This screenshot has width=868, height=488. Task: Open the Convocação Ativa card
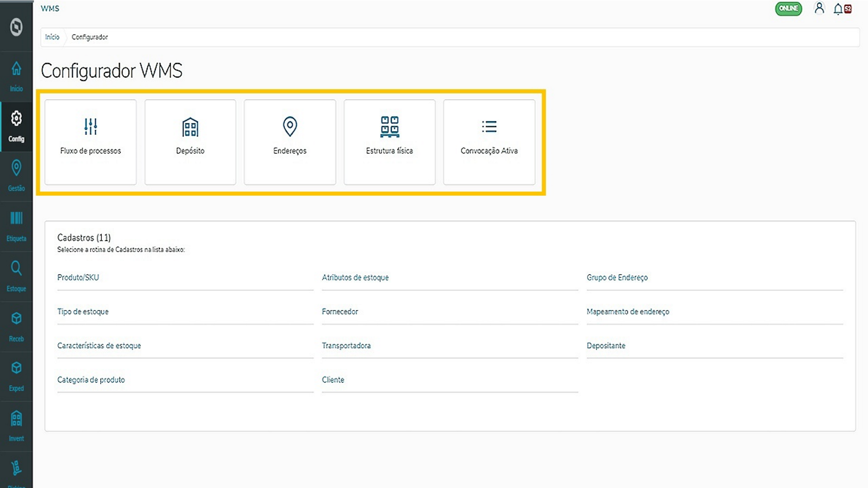pyautogui.click(x=489, y=142)
